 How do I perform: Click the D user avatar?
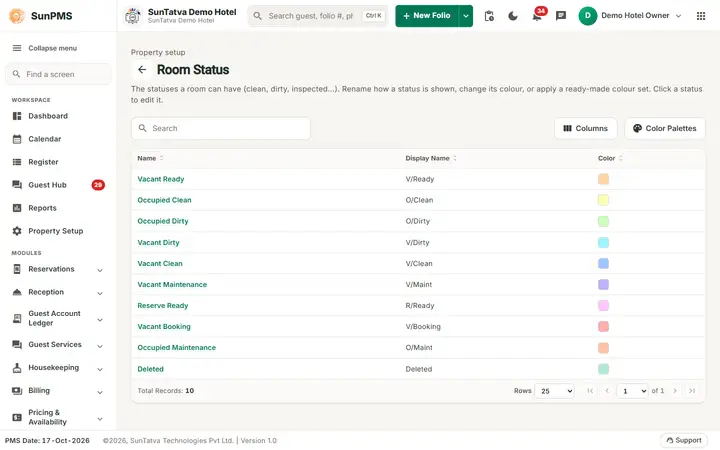(587, 16)
